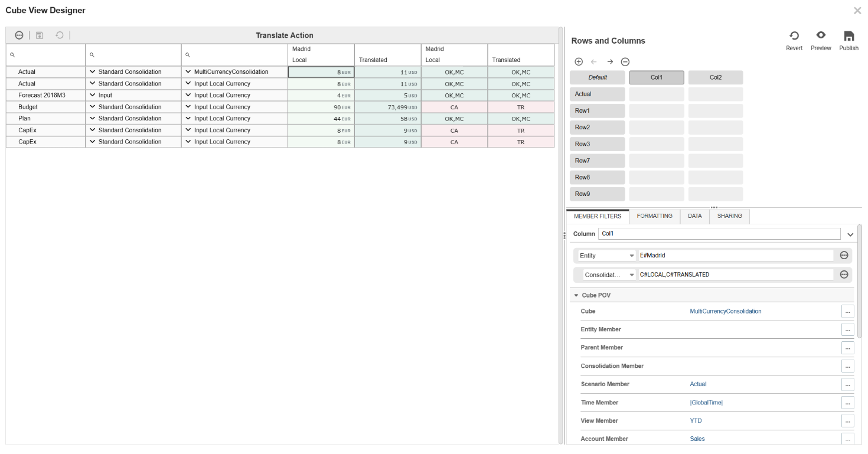The width and height of the screenshot is (868, 454).
Task: Select the Col2 column header
Action: tap(715, 77)
